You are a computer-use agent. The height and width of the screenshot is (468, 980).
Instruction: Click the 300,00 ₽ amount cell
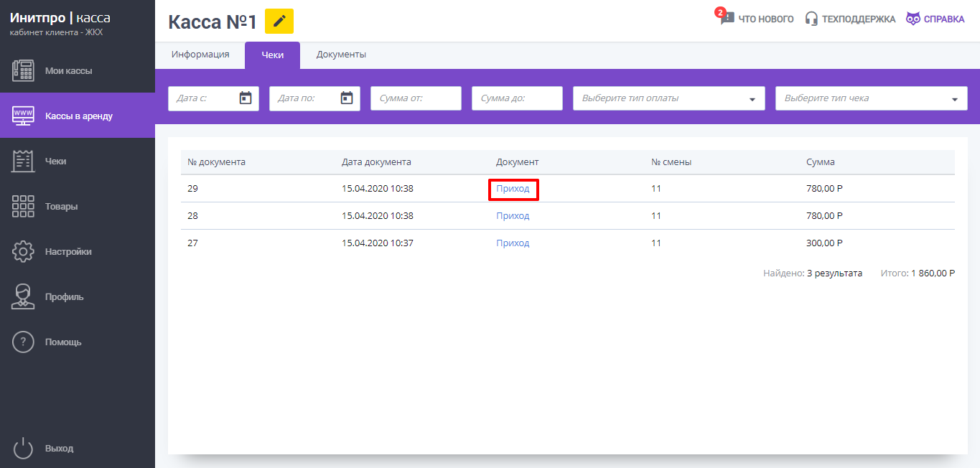[x=824, y=243]
